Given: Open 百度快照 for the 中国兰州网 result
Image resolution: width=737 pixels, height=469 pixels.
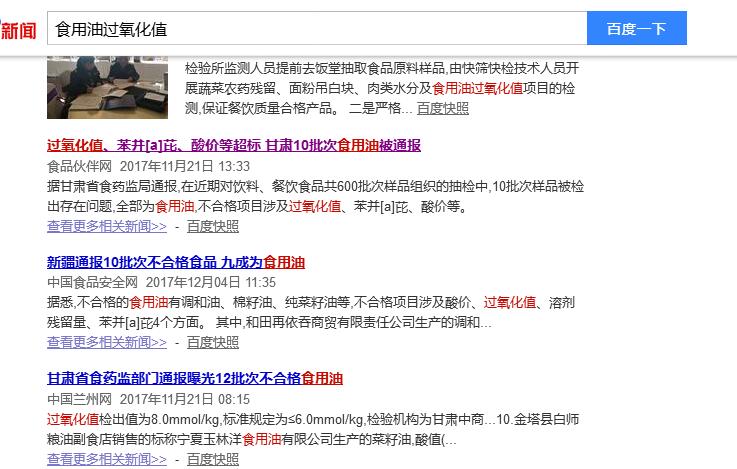Looking at the screenshot, I should pyautogui.click(x=213, y=459).
